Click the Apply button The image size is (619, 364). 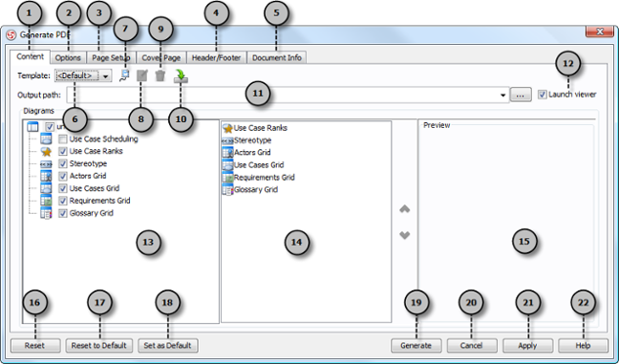(x=527, y=346)
